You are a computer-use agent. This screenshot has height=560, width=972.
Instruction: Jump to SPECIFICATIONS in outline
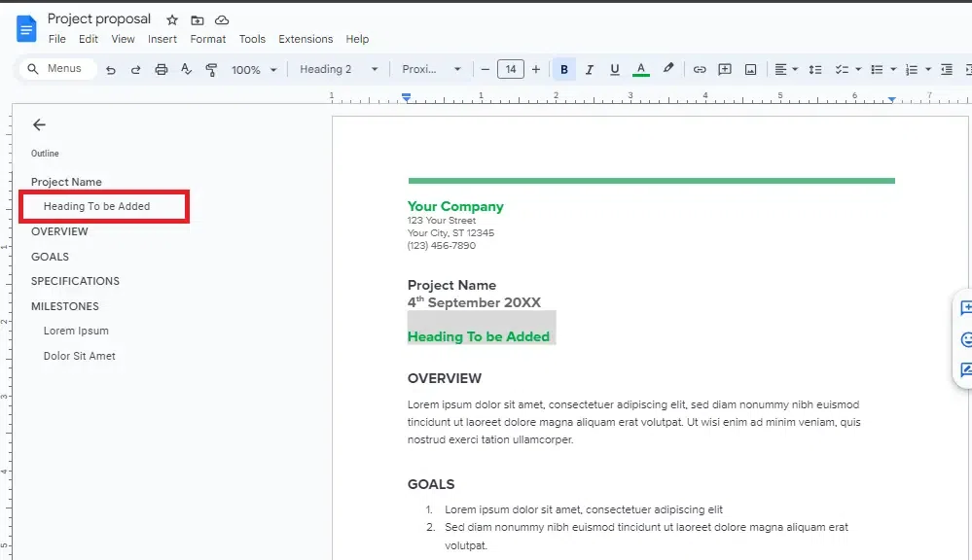[75, 281]
